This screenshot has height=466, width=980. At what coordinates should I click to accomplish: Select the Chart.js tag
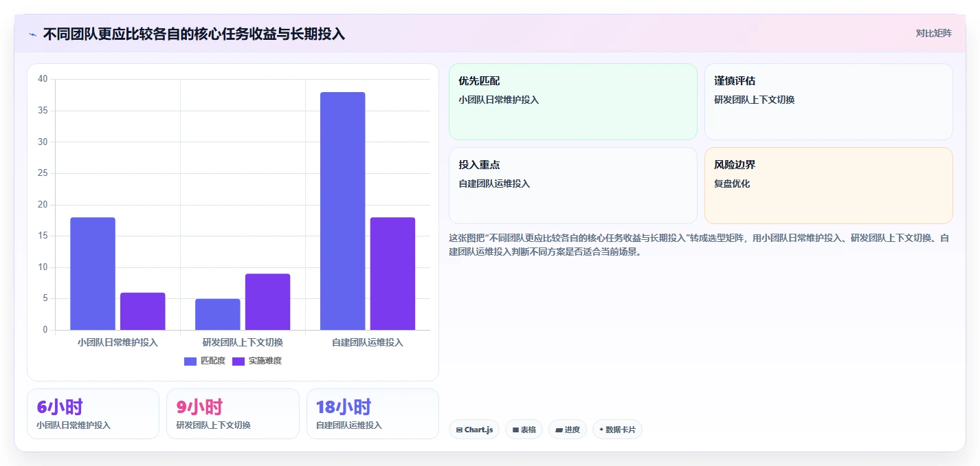pyautogui.click(x=474, y=430)
